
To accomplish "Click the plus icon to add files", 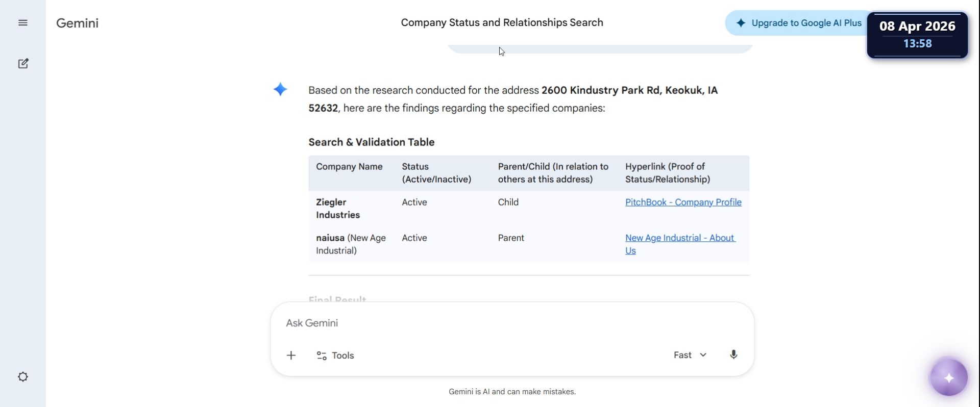I will (291, 355).
